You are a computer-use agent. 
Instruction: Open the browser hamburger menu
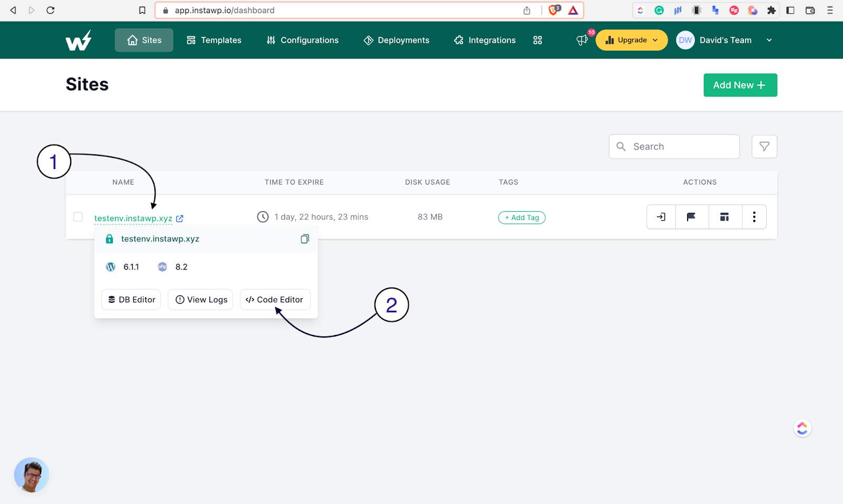point(830,10)
